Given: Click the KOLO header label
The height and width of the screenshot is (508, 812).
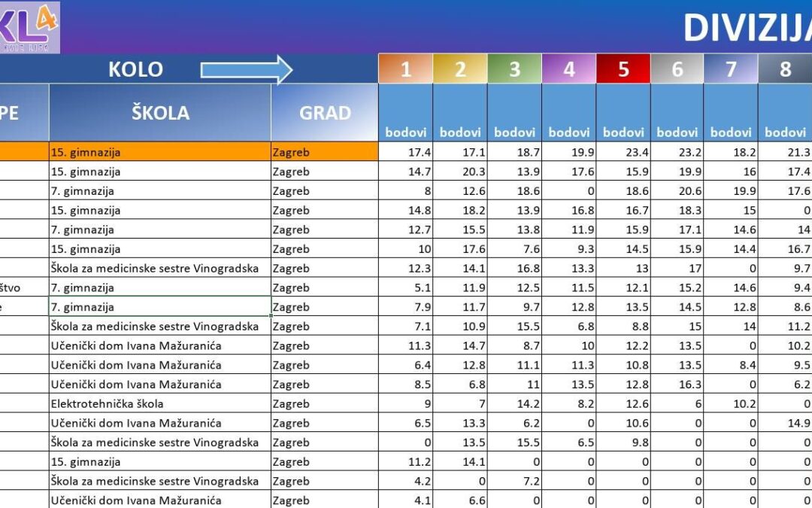Looking at the screenshot, I should pyautogui.click(x=135, y=68).
